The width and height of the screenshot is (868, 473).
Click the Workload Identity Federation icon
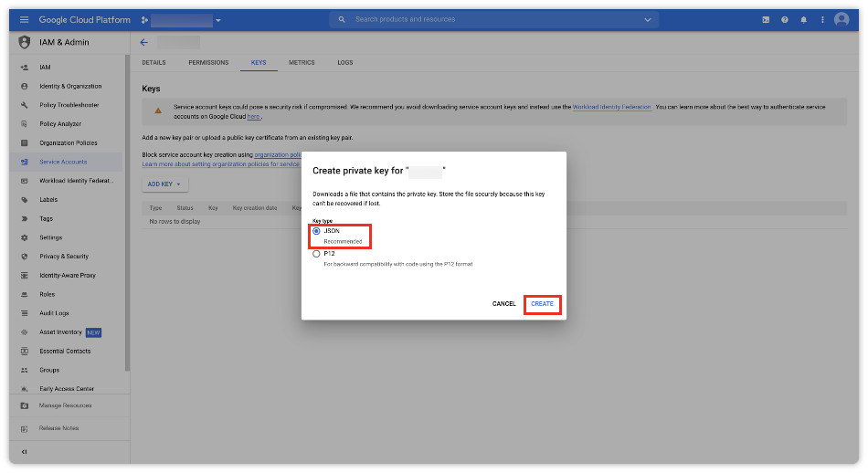tap(25, 181)
